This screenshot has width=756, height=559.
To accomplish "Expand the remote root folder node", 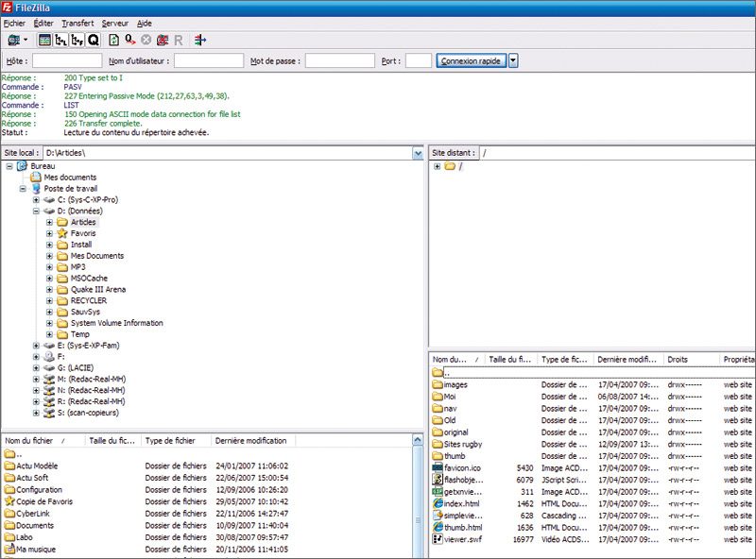I will point(437,166).
